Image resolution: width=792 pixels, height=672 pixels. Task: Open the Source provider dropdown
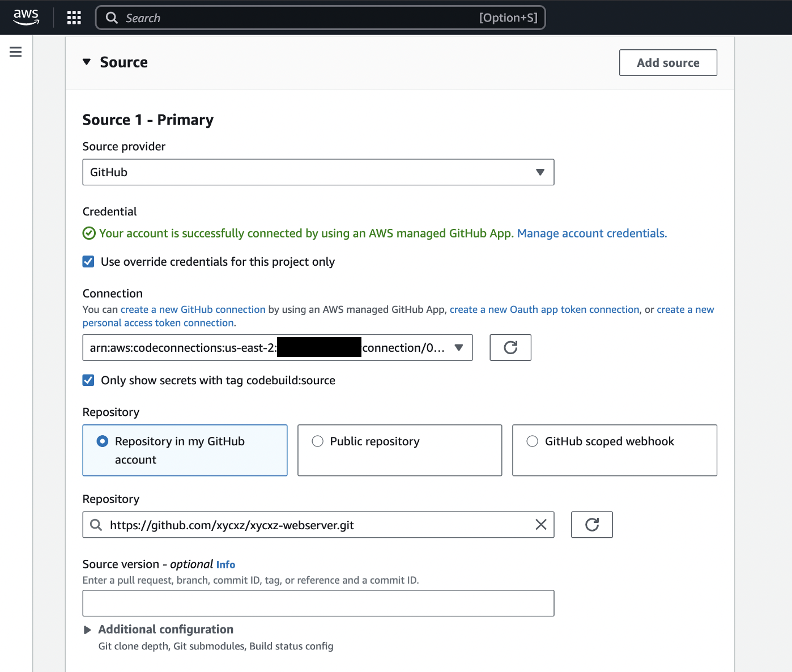318,172
